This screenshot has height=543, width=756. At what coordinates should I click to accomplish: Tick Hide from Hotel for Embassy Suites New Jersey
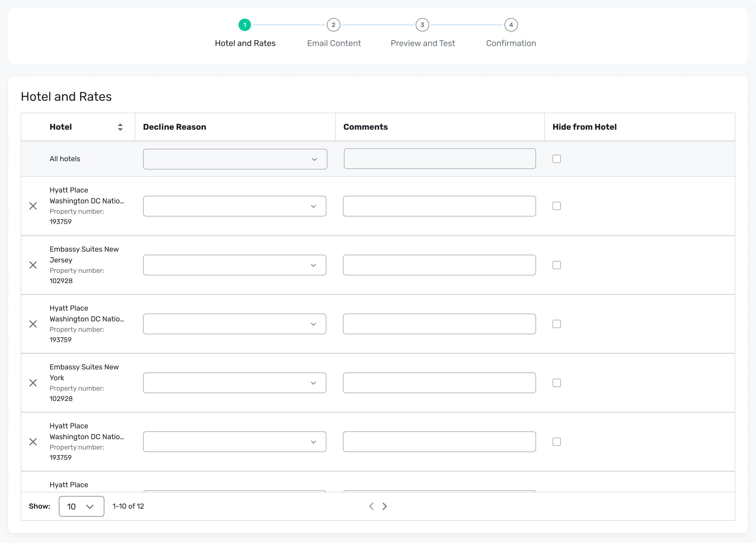[x=557, y=265]
